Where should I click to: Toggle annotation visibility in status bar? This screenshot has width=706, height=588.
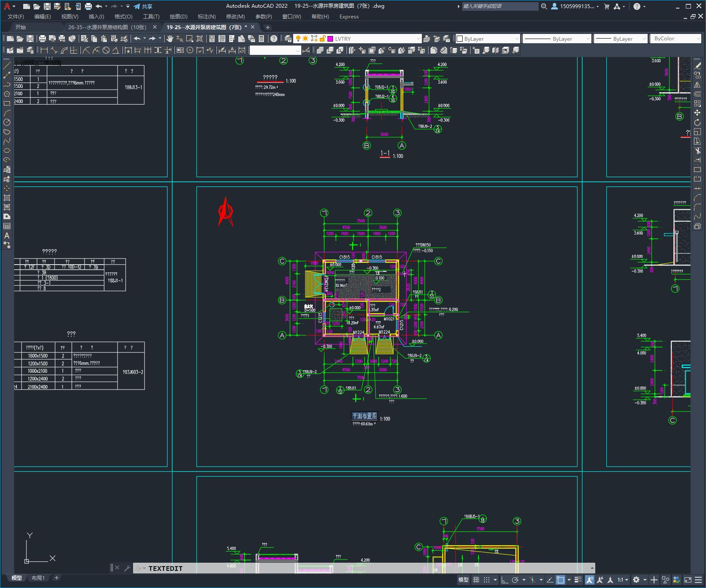tap(589, 580)
